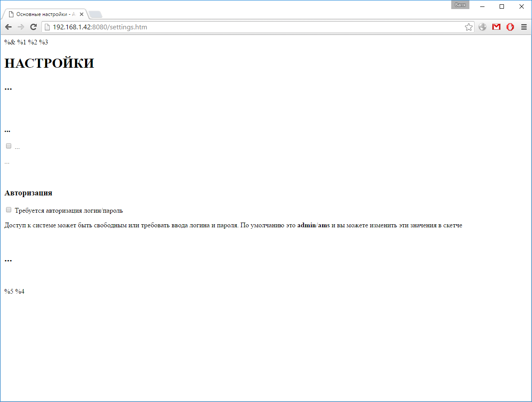Click the '%5 %4' placeholder text
The width and height of the screenshot is (532, 402).
tap(15, 292)
